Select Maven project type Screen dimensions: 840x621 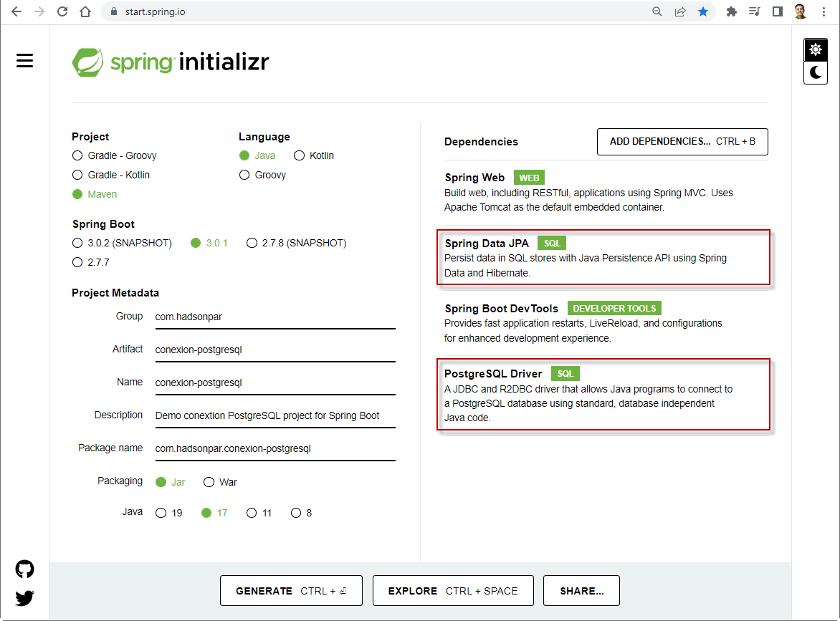[95, 194]
